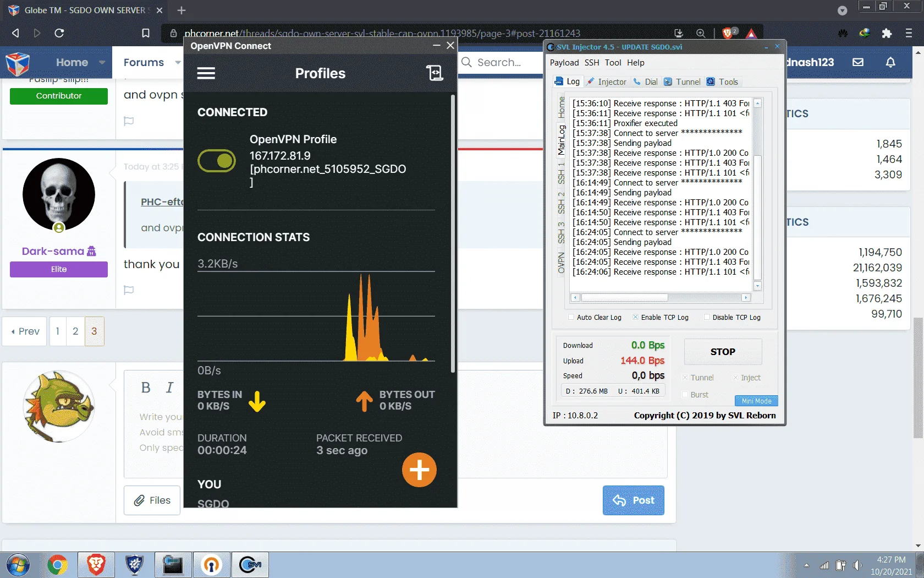
Task: Click the orange add profile plus button
Action: 419,470
